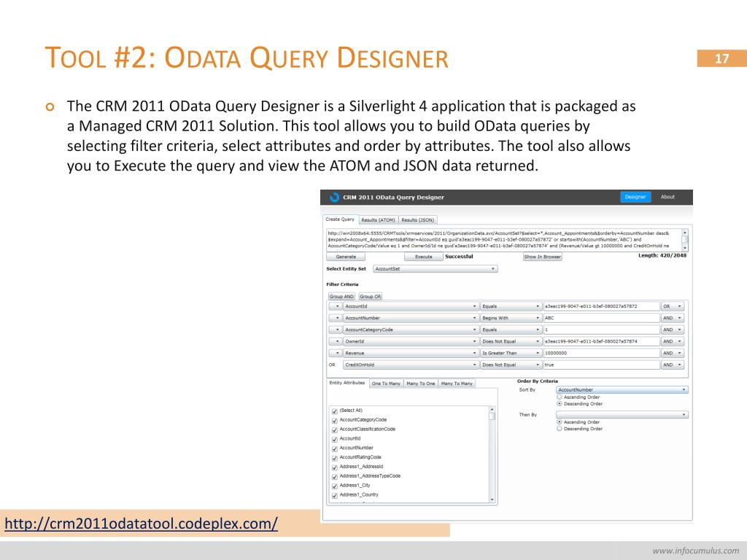The image size is (747, 560).
Task: Click the value field containing 10000000
Action: pos(601,354)
